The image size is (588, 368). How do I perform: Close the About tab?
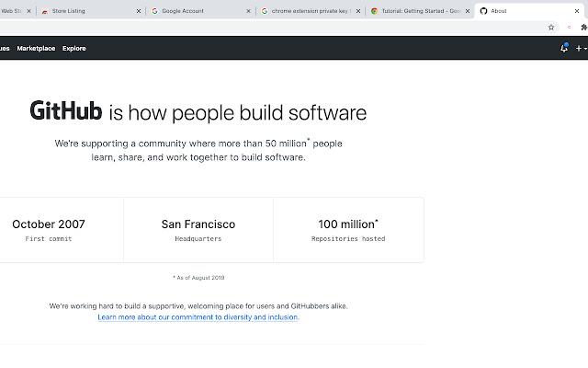(578, 11)
